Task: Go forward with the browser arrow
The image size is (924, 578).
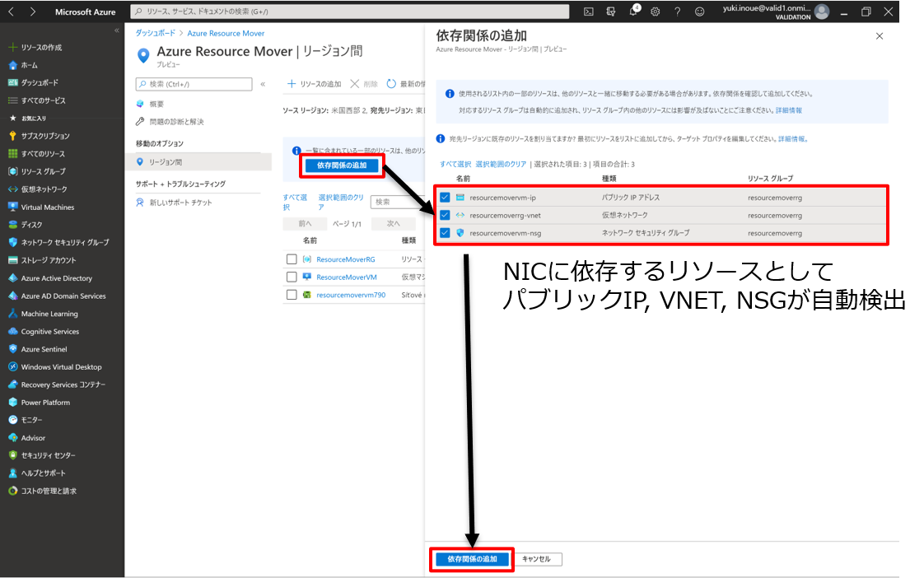Action: pos(32,12)
